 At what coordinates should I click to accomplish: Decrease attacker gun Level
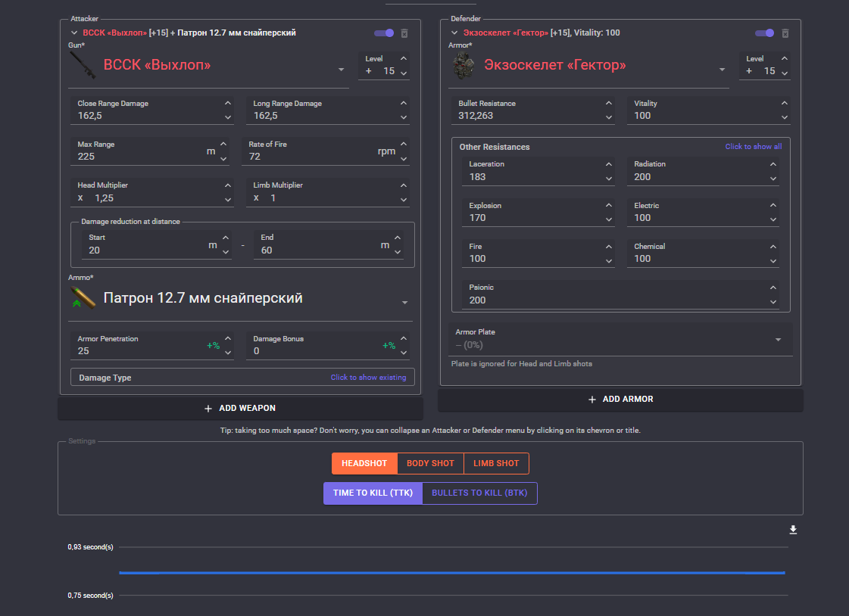coord(404,73)
